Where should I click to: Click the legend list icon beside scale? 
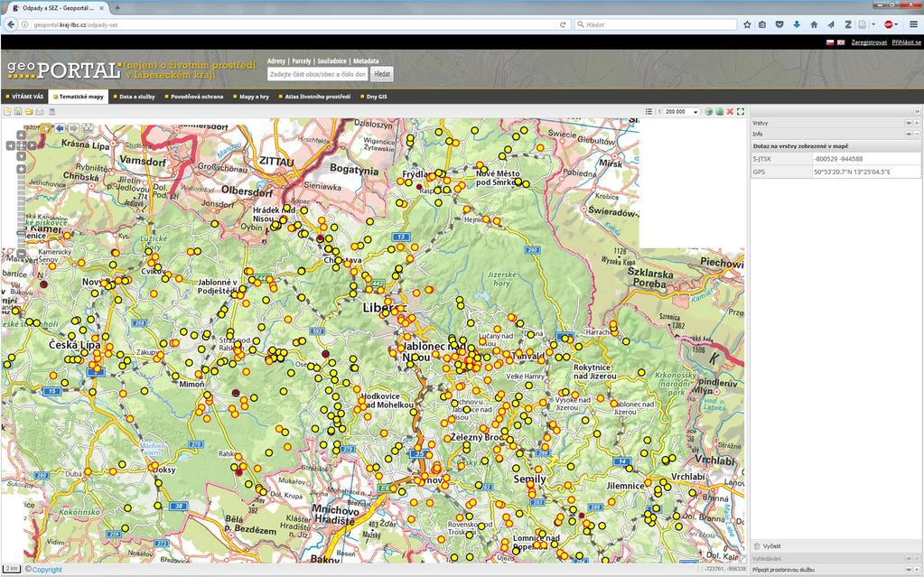(x=649, y=111)
